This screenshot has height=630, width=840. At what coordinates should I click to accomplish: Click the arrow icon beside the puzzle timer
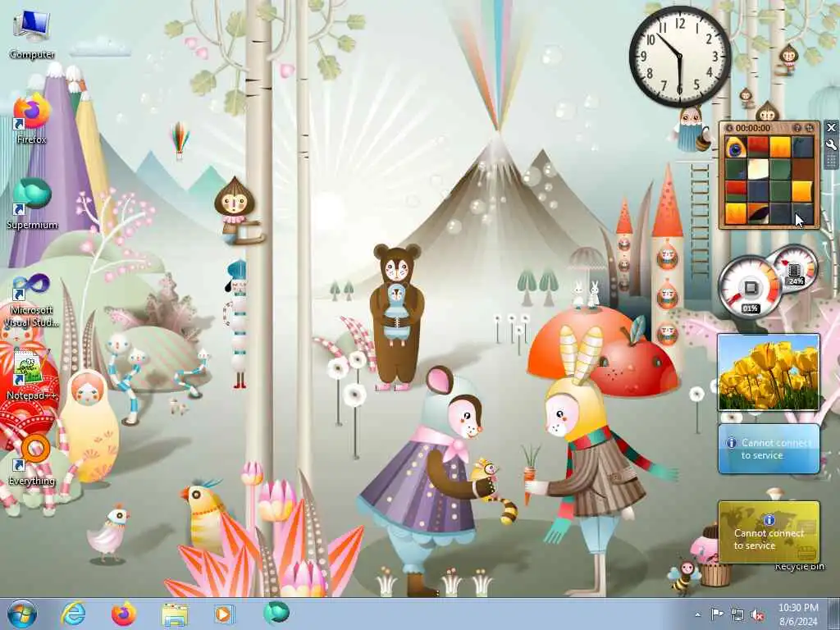tap(729, 128)
